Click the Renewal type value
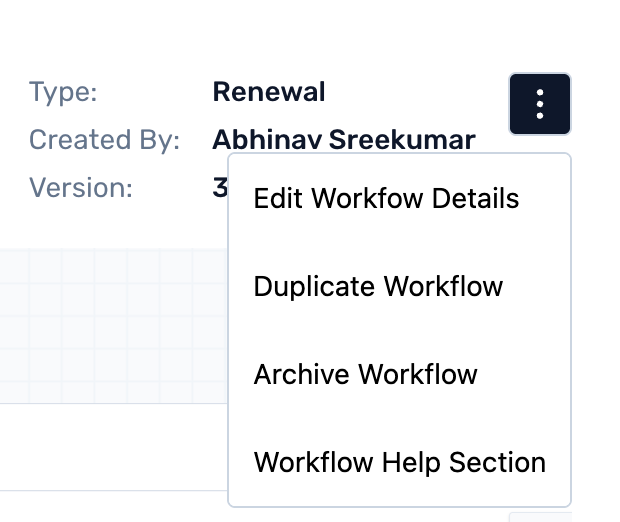 coord(269,93)
